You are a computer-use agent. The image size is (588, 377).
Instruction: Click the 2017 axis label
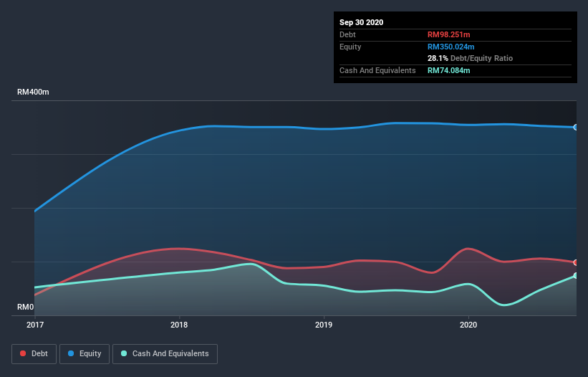(x=35, y=325)
